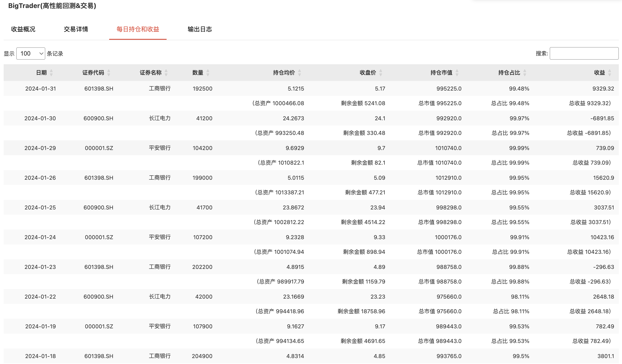
Task: Switch to 收益概况 tab
Action: pyautogui.click(x=23, y=29)
